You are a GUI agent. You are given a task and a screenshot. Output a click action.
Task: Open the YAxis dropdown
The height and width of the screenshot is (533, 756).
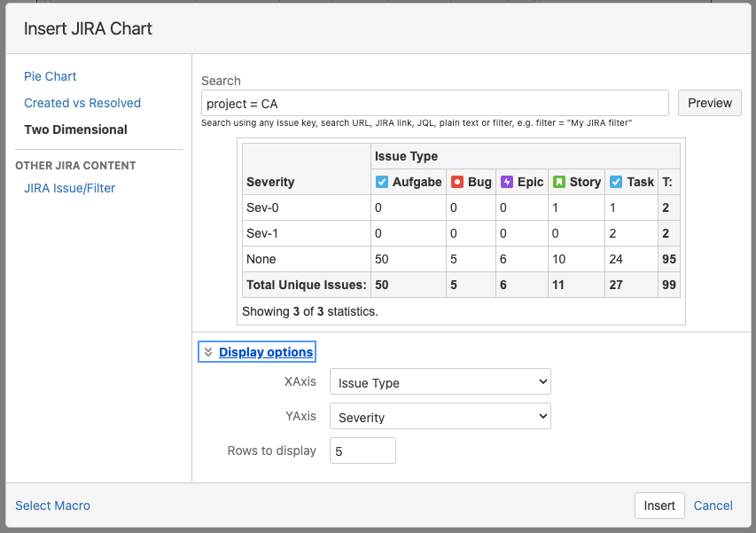(x=440, y=415)
